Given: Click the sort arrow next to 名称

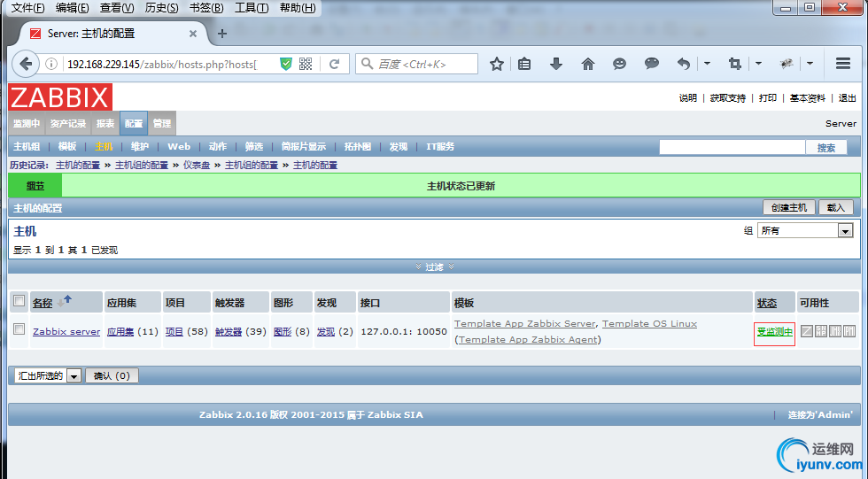Looking at the screenshot, I should tap(65, 301).
